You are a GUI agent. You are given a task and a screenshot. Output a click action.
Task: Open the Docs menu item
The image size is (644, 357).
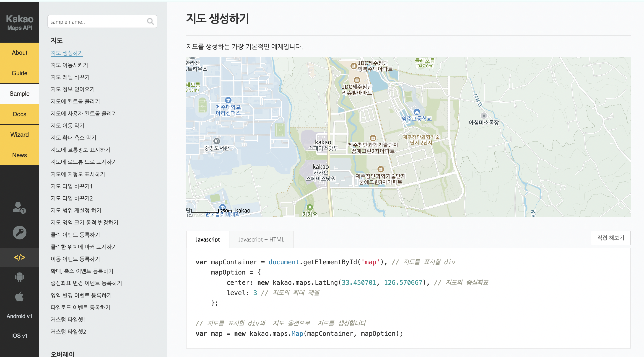[x=20, y=114]
